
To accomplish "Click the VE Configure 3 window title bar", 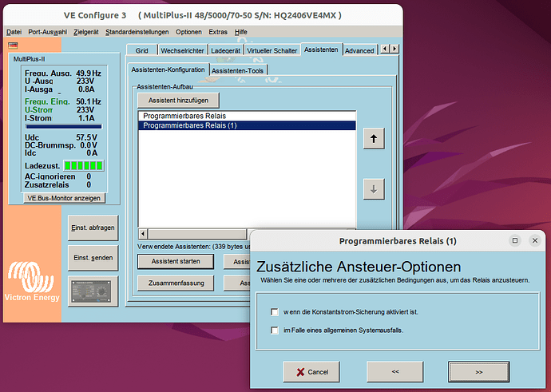I will click(203, 15).
